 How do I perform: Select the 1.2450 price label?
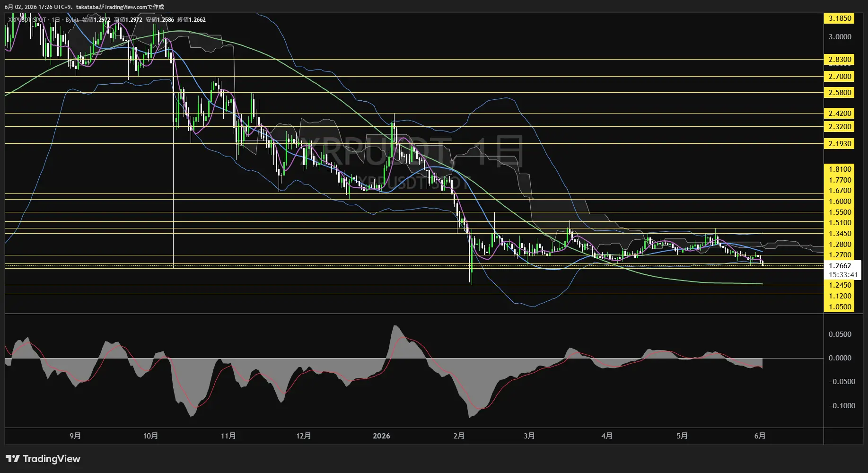[840, 285]
